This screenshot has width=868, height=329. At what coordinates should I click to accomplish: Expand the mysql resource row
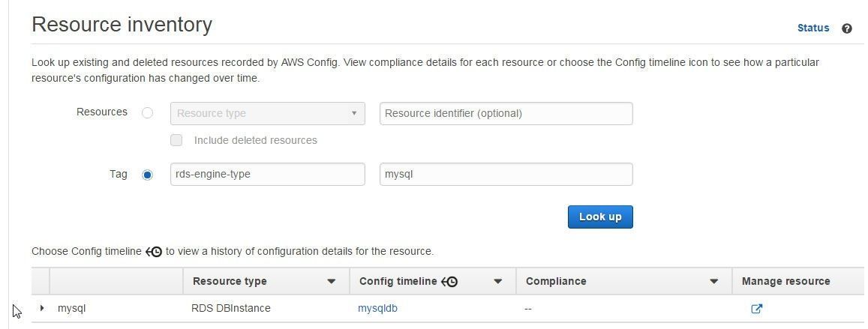coord(42,308)
